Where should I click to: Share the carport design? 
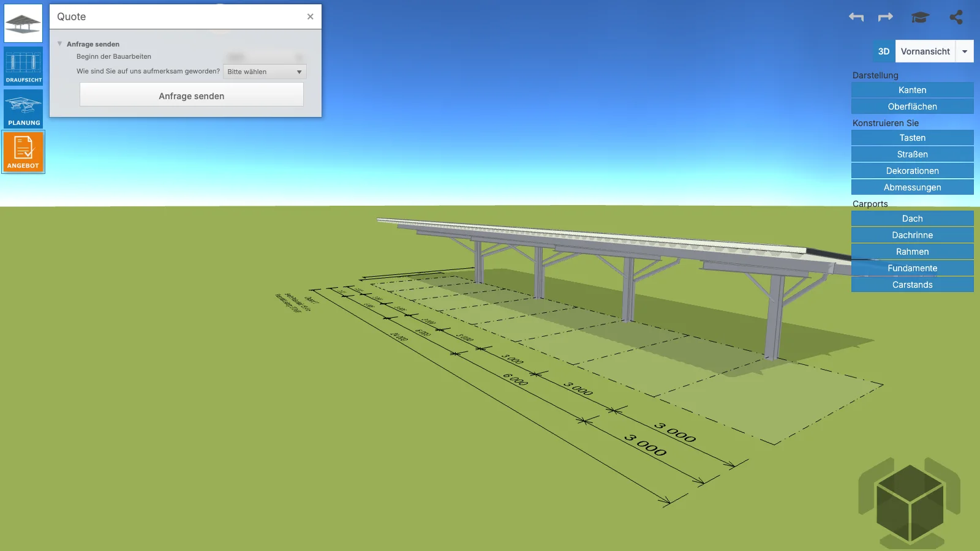956,17
